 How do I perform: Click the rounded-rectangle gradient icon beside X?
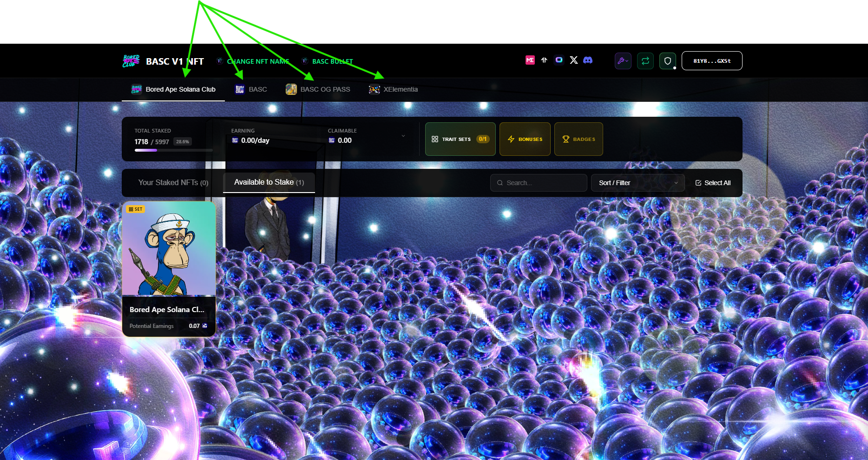point(559,60)
